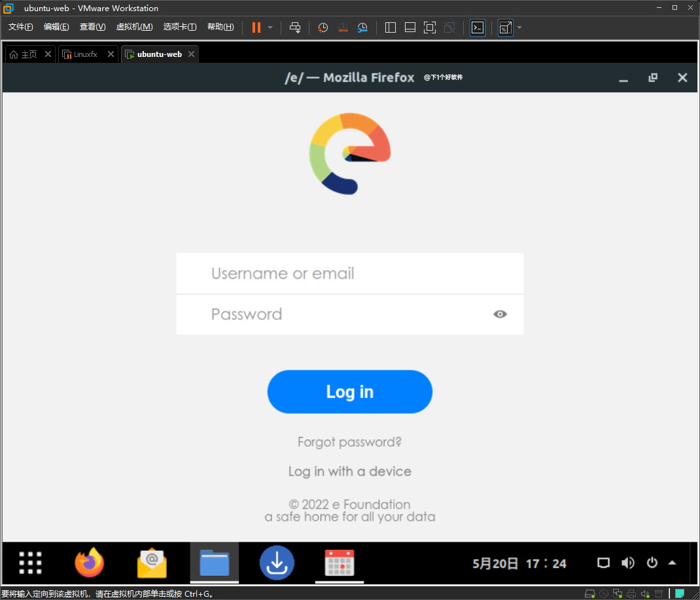
Task: Open the 虚拟机(M) menu
Action: tap(134, 27)
